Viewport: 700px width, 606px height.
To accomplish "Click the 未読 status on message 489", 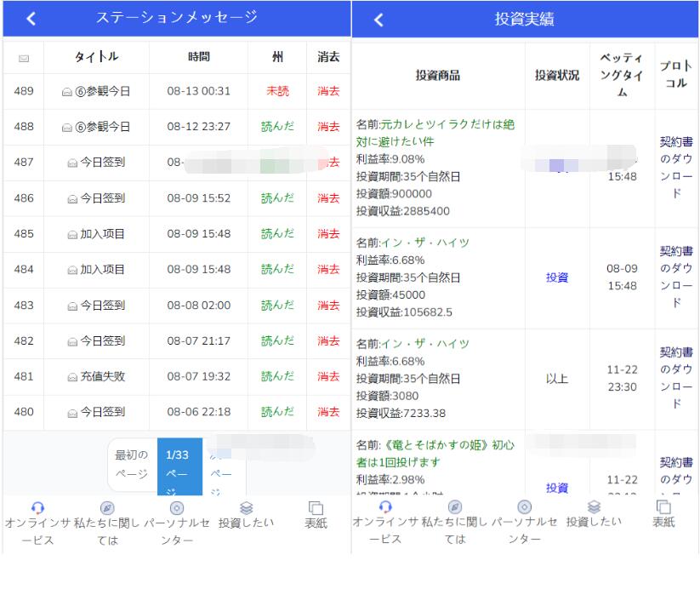I will (276, 89).
